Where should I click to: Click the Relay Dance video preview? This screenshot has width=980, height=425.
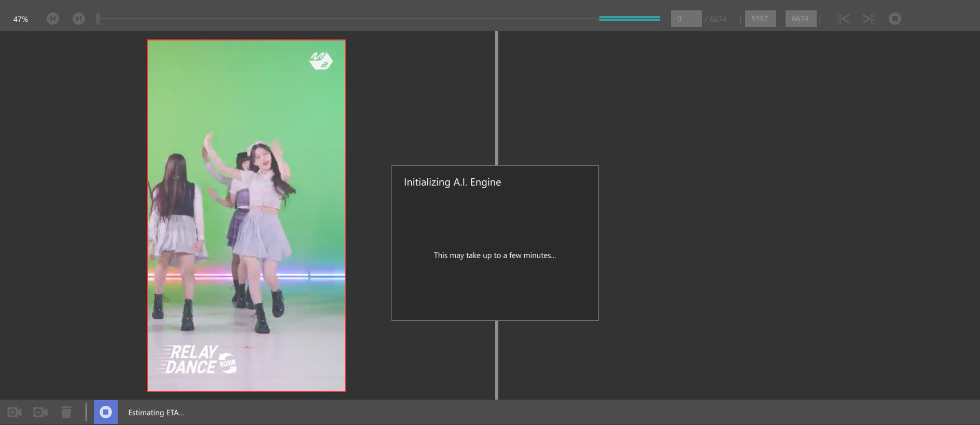click(x=246, y=216)
